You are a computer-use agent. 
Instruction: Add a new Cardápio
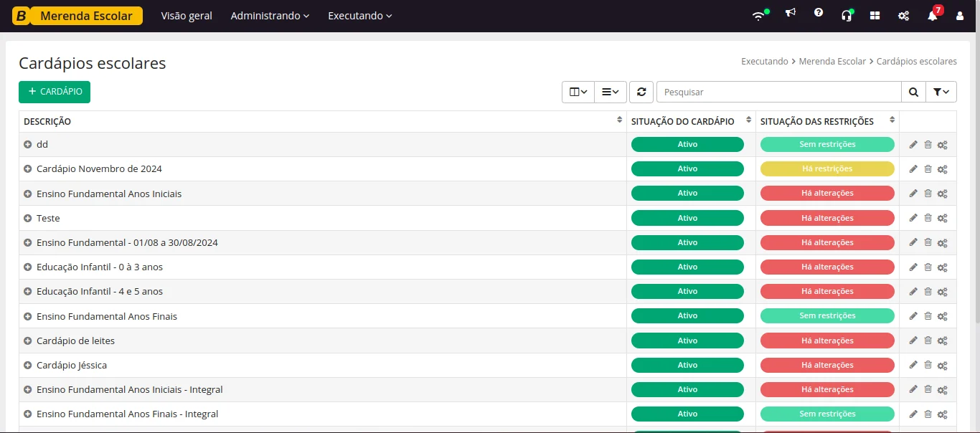click(x=55, y=92)
